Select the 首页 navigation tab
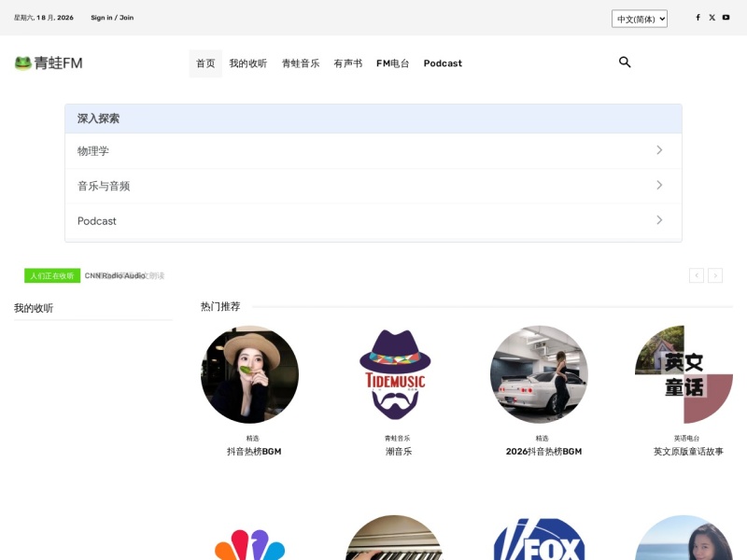This screenshot has width=747, height=560. click(205, 63)
